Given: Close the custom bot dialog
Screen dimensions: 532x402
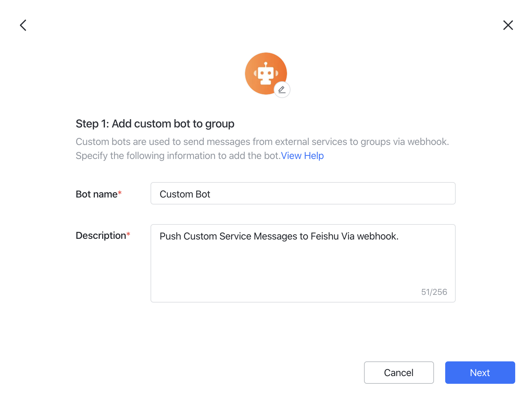Looking at the screenshot, I should pos(508,25).
